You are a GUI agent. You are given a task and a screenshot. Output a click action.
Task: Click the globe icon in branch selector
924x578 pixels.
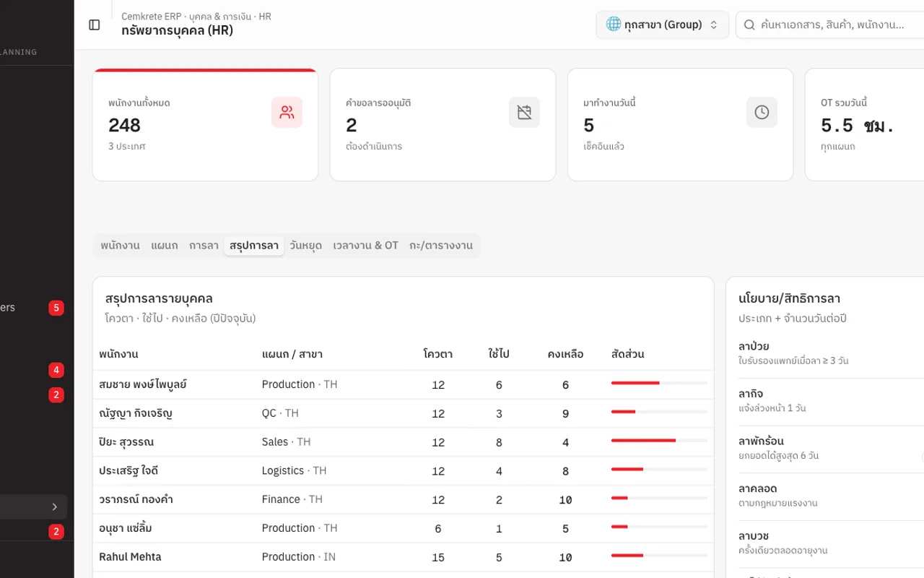(x=614, y=25)
